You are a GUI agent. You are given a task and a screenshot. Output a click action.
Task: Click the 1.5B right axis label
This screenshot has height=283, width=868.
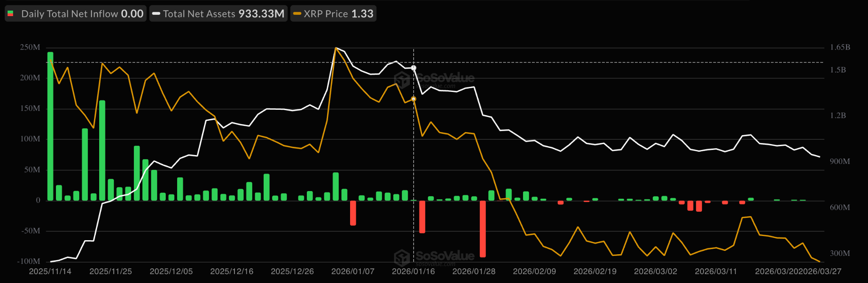click(838, 70)
